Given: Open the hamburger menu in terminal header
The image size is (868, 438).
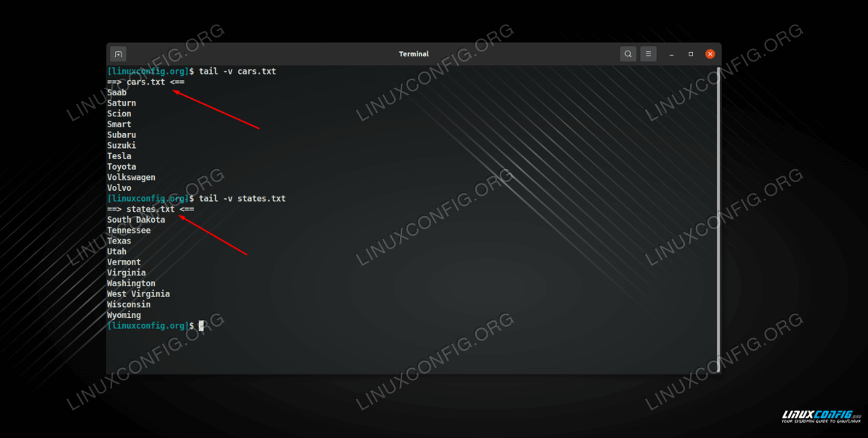Looking at the screenshot, I should pyautogui.click(x=648, y=54).
